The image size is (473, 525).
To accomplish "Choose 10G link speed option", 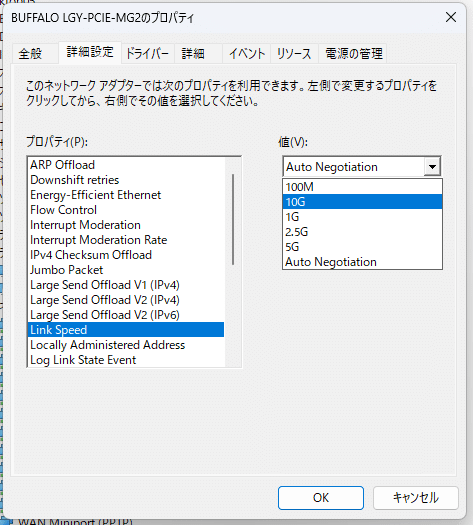I will pyautogui.click(x=363, y=202).
